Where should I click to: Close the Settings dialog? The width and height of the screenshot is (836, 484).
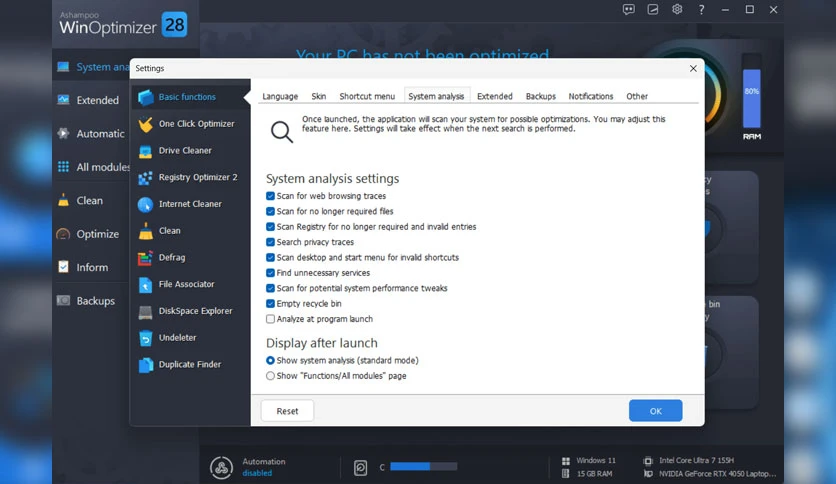point(693,68)
